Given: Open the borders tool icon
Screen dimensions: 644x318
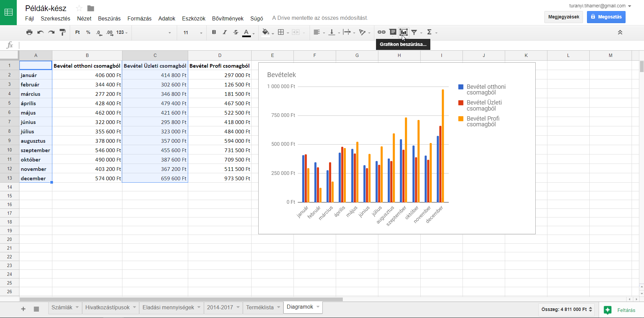Looking at the screenshot, I should (x=281, y=32).
